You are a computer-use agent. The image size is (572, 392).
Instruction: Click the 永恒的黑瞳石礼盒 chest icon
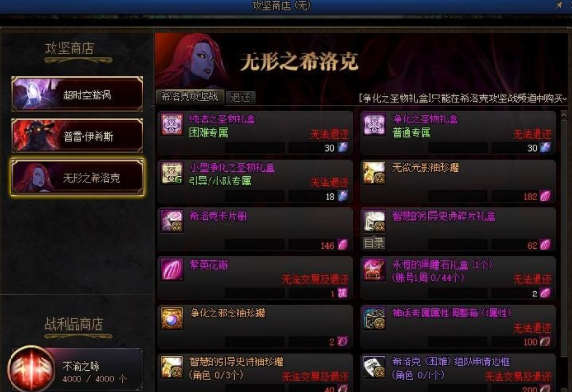pyautogui.click(x=375, y=270)
